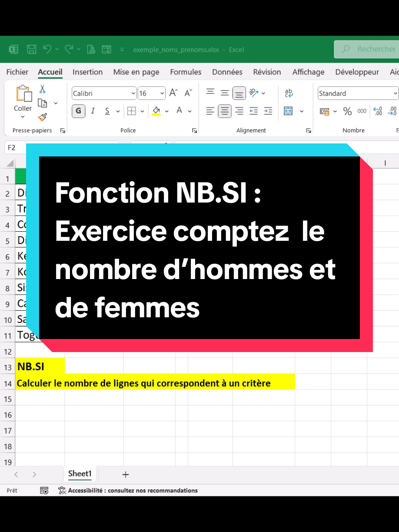Increase the font size
Viewport: 399px width, 532px height.
(x=173, y=93)
